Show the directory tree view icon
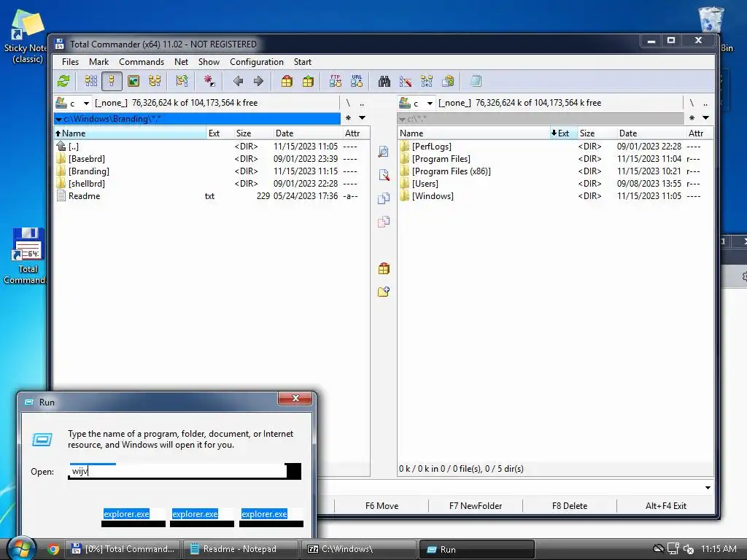 click(x=155, y=81)
